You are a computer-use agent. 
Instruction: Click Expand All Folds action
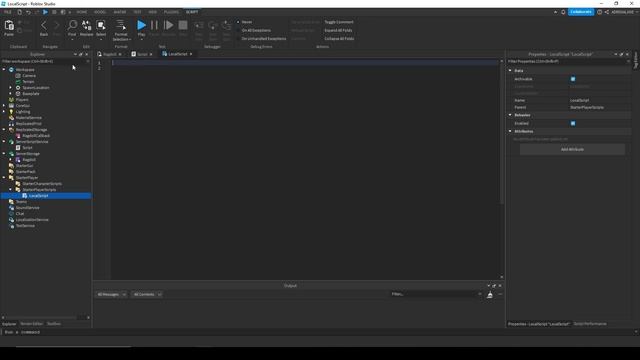[338, 30]
